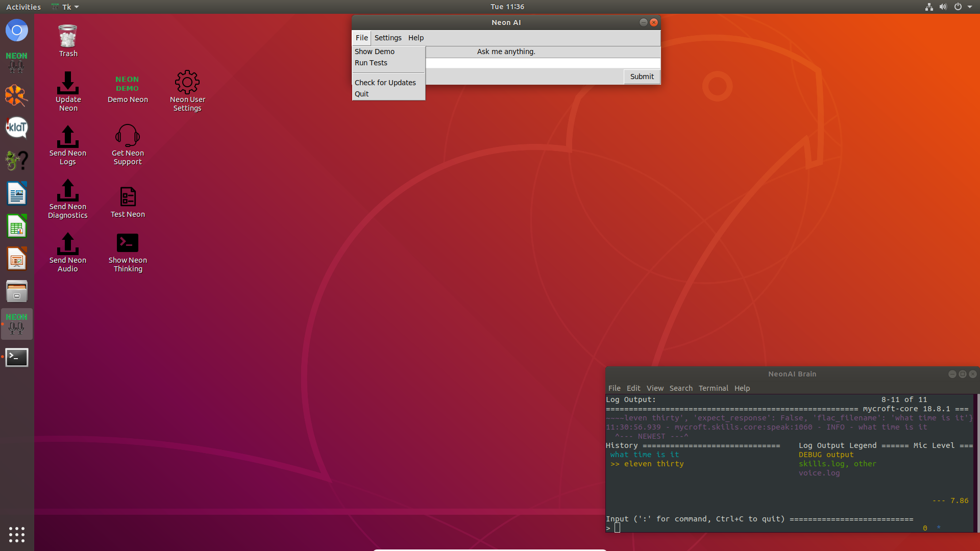Viewport: 980px width, 551px height.
Task: Open the clock Tue 11:36 panel
Action: click(507, 7)
